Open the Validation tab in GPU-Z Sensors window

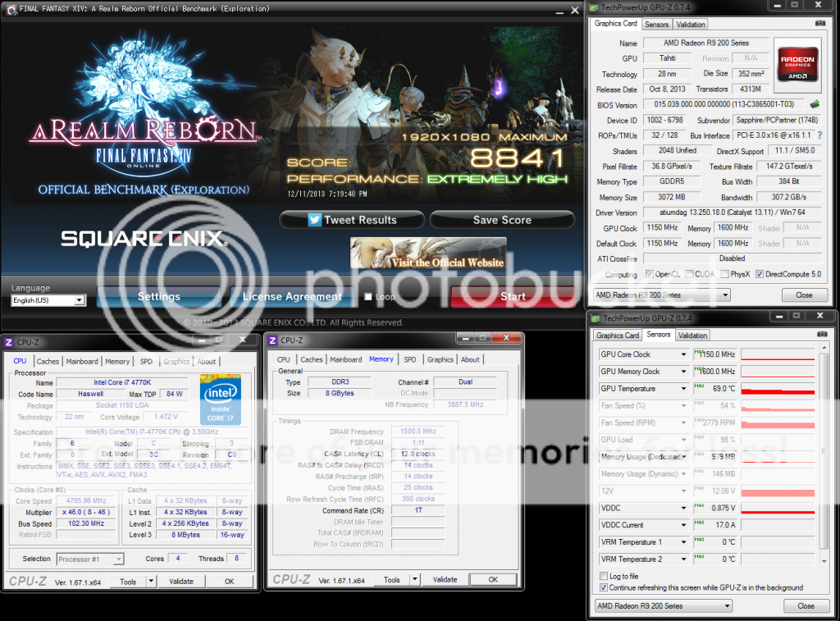point(692,335)
